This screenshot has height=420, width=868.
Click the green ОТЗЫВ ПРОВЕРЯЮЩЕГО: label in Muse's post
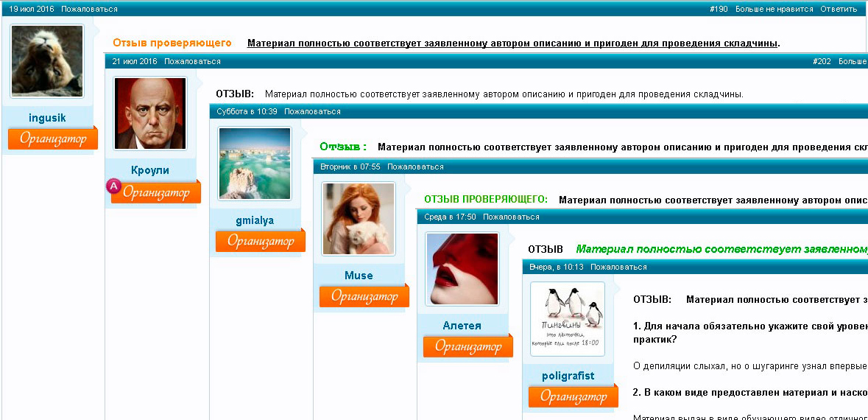coord(486,199)
